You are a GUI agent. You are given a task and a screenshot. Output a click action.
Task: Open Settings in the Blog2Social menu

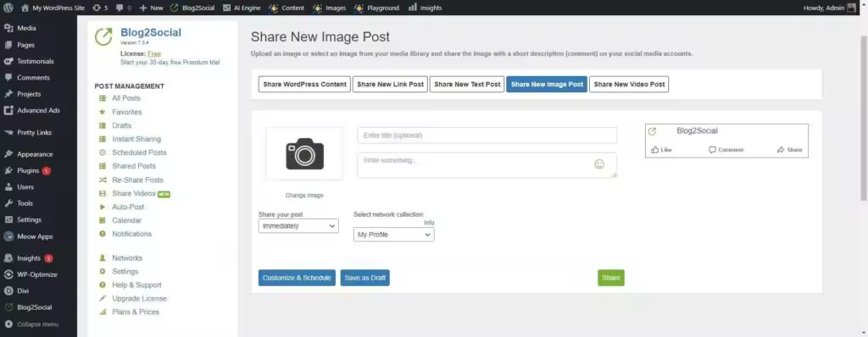coord(125,272)
